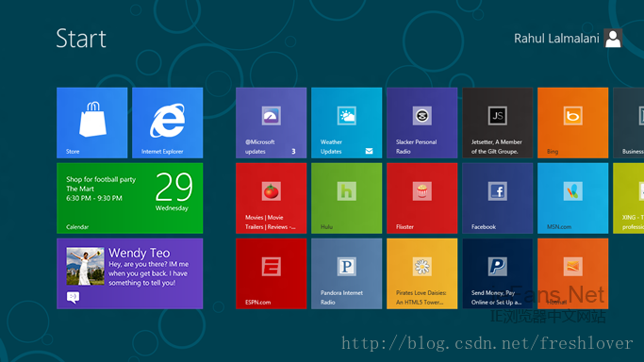
Task: Launch the Internet Explorer tile
Action: click(168, 123)
